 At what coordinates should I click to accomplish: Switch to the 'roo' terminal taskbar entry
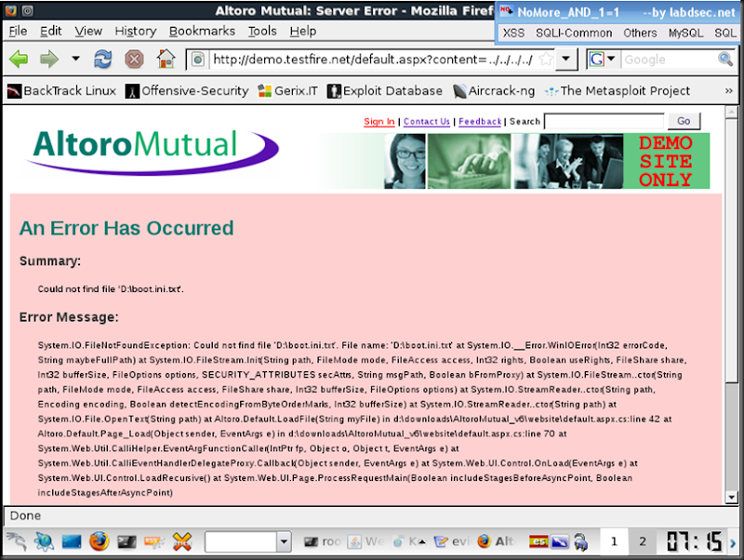[x=322, y=541]
